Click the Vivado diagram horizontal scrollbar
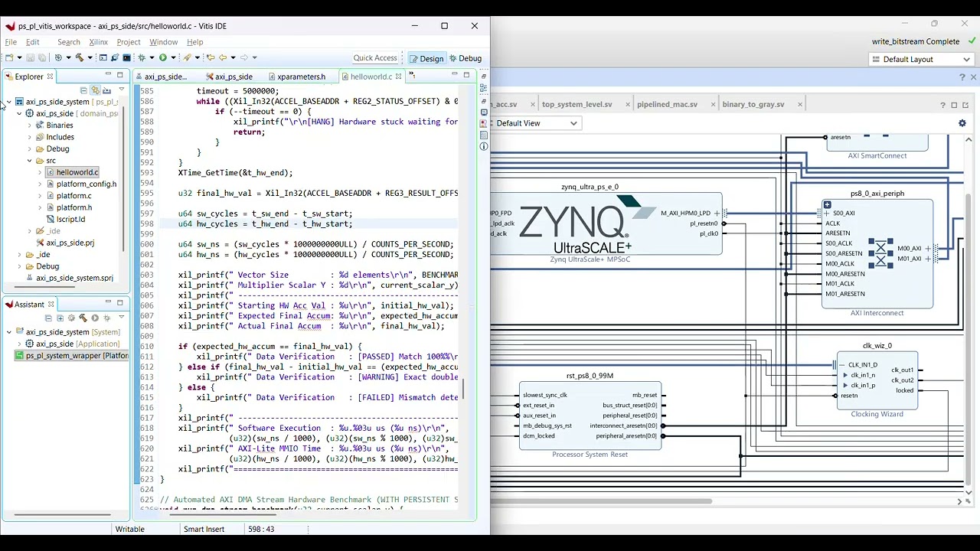980x551 pixels. click(601, 501)
